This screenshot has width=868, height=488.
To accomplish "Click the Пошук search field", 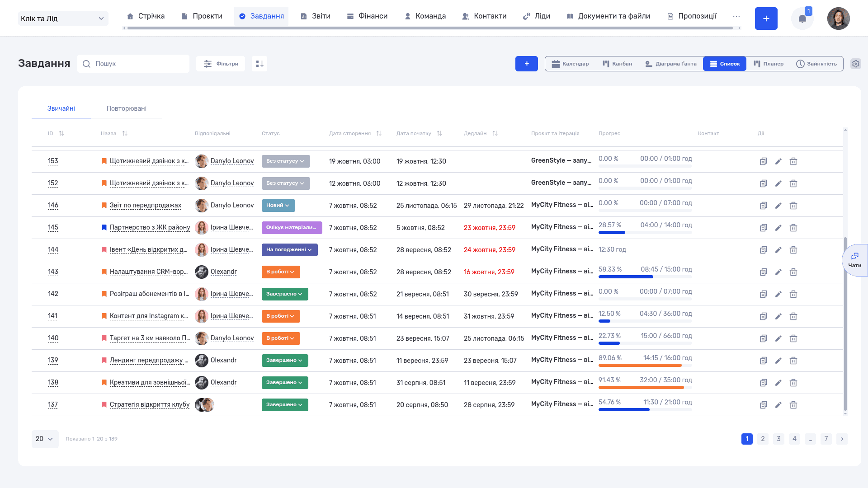I will [x=133, y=64].
